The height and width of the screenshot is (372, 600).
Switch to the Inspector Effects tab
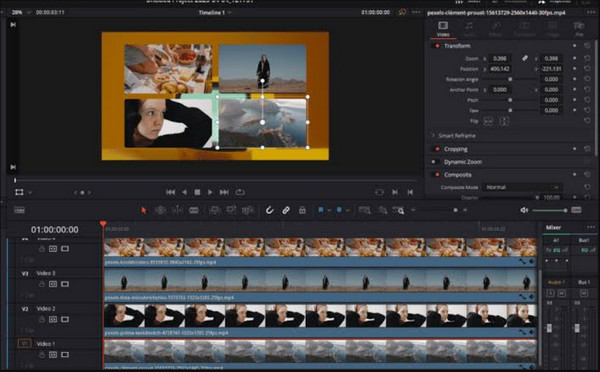click(496, 29)
